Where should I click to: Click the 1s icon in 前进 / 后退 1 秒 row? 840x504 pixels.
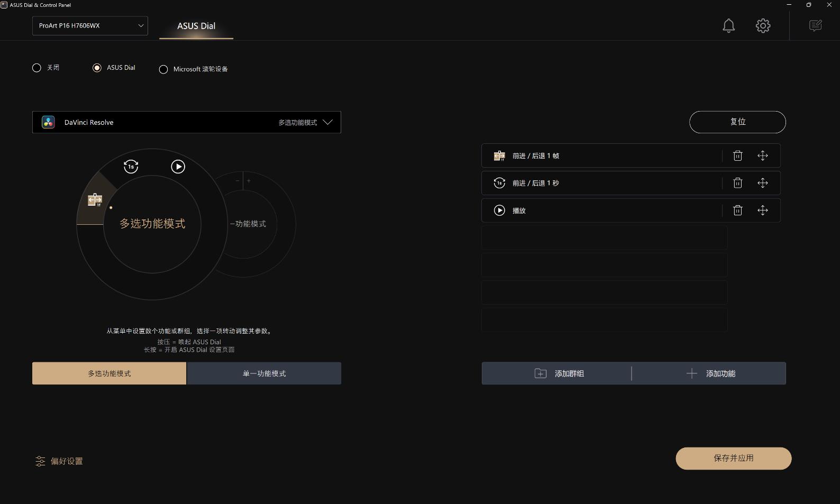coord(499,183)
